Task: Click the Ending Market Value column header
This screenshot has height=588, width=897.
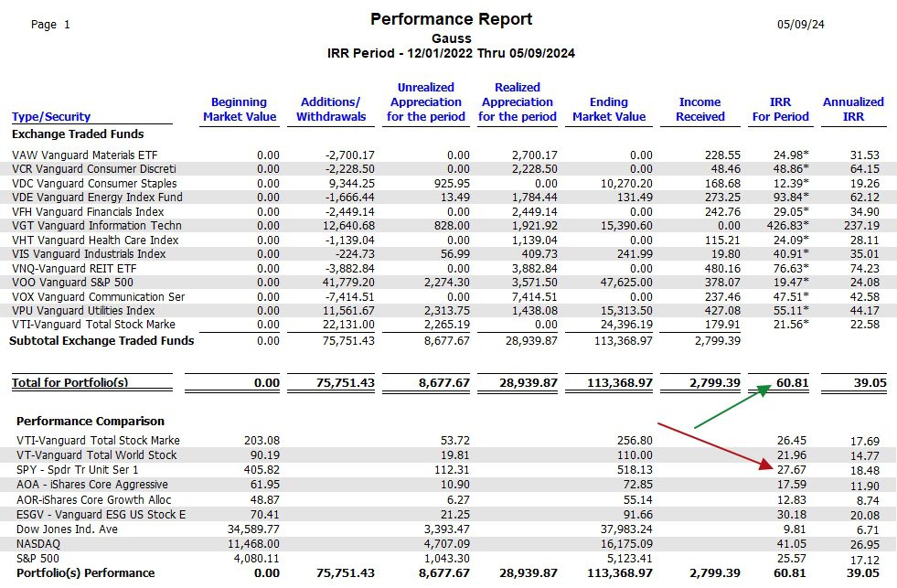Action: point(609,109)
